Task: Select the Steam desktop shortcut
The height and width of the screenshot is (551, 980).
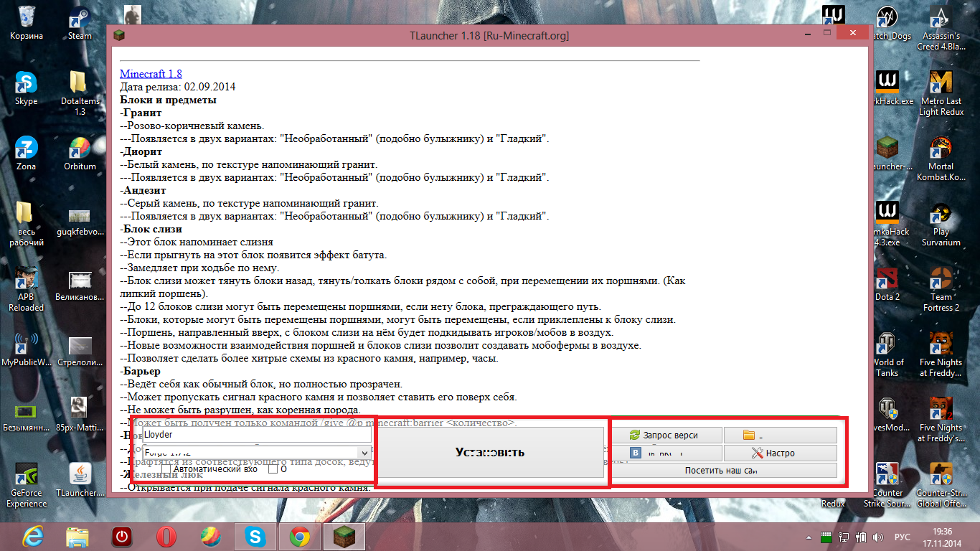Action: click(x=80, y=23)
